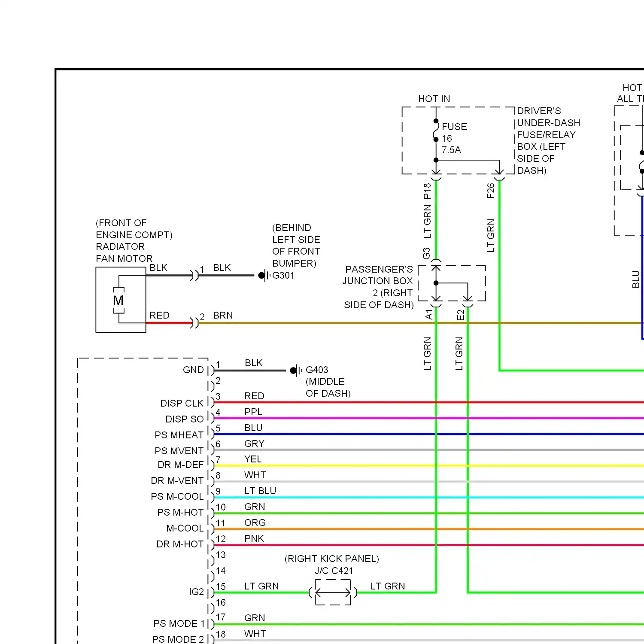This screenshot has width=644, height=644.
Task: Click the PPL wire label on pin 4
Action: point(253,412)
